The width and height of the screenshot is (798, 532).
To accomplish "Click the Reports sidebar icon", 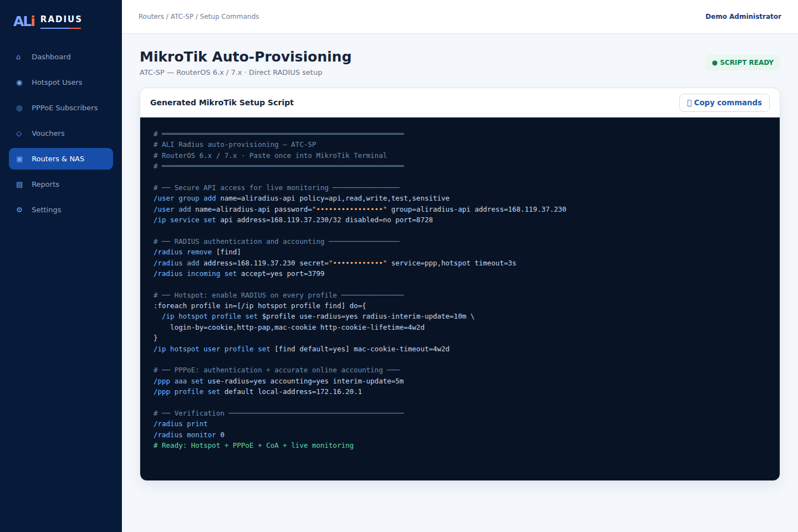I will tap(19, 185).
